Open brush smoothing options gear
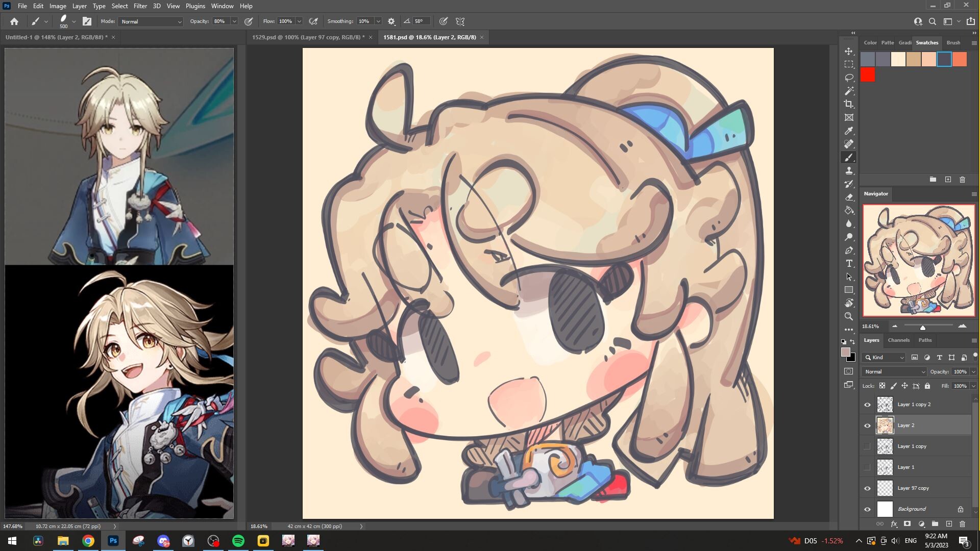 (391, 21)
